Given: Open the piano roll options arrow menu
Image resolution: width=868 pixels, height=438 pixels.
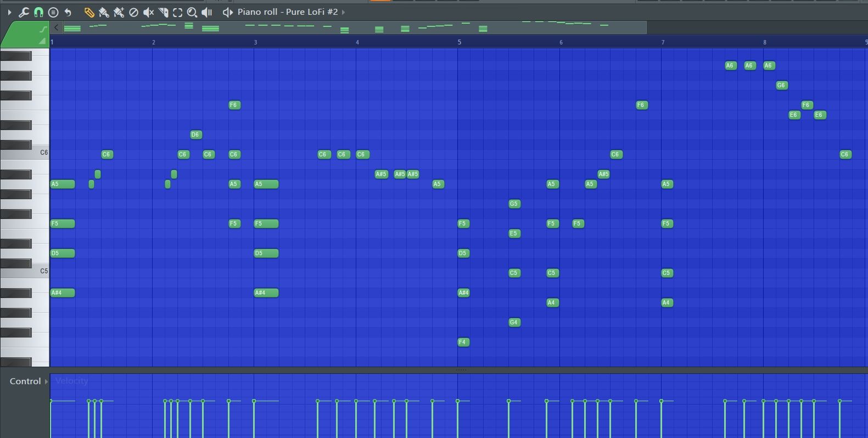Looking at the screenshot, I should click(x=9, y=12).
